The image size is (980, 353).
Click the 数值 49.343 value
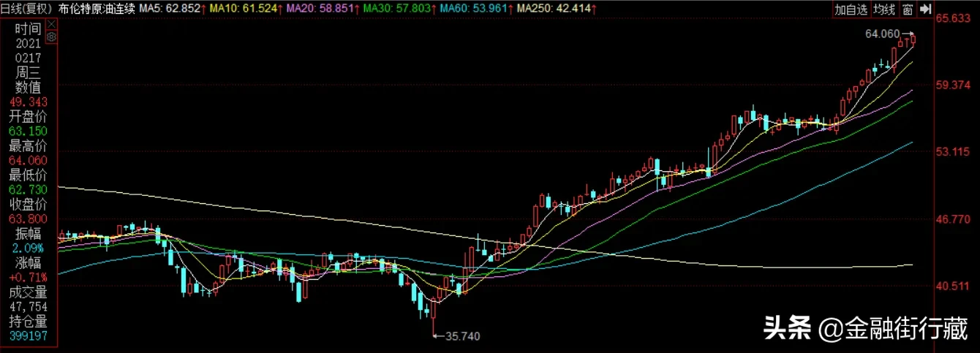[28, 102]
